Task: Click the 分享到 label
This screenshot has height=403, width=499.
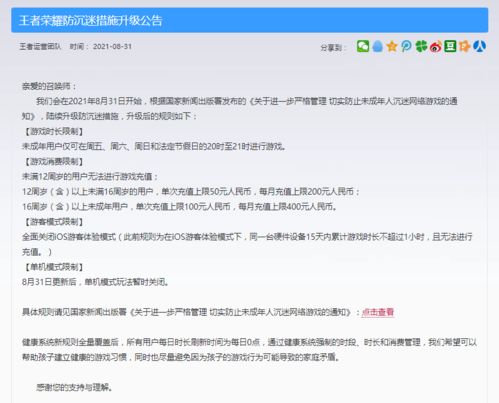Action: pyautogui.click(x=331, y=48)
